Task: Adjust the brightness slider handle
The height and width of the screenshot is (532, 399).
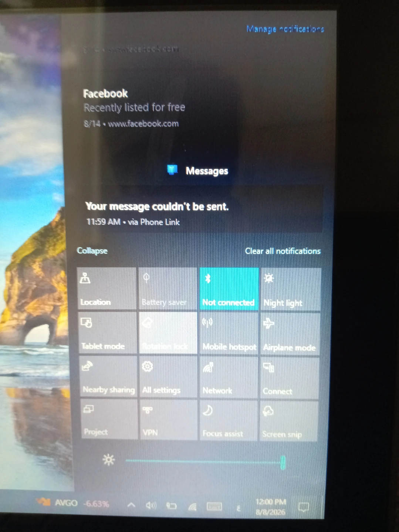Action: point(283,462)
